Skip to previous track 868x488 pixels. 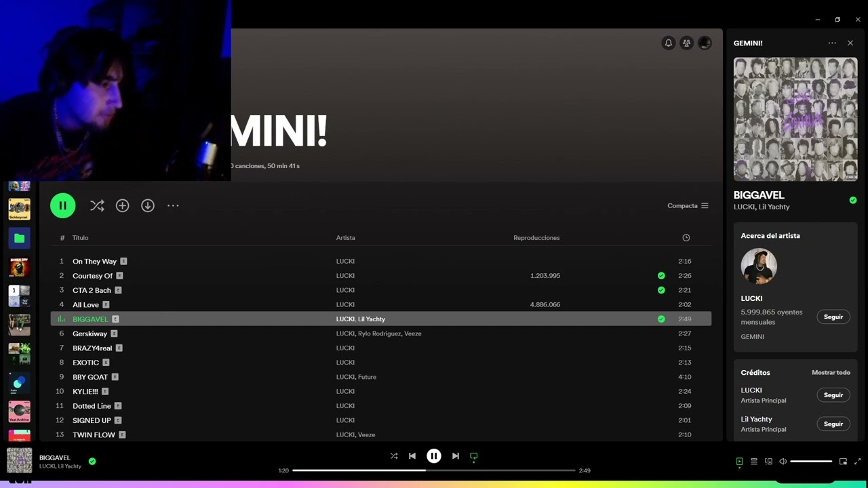412,456
